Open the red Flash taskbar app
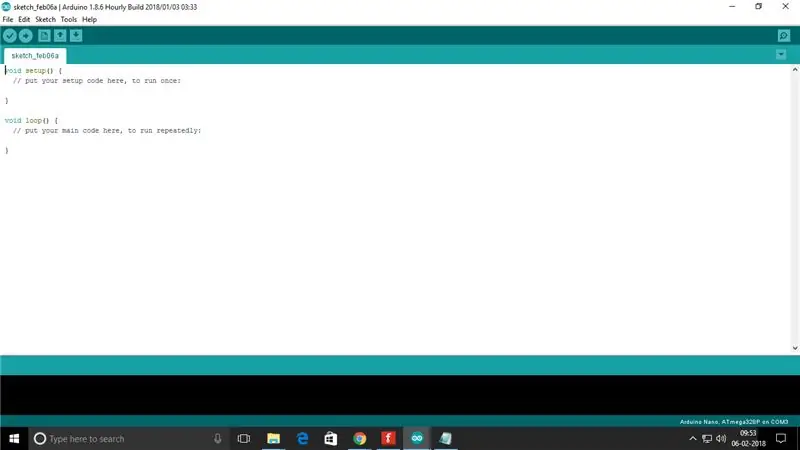The image size is (800, 450). point(388,438)
